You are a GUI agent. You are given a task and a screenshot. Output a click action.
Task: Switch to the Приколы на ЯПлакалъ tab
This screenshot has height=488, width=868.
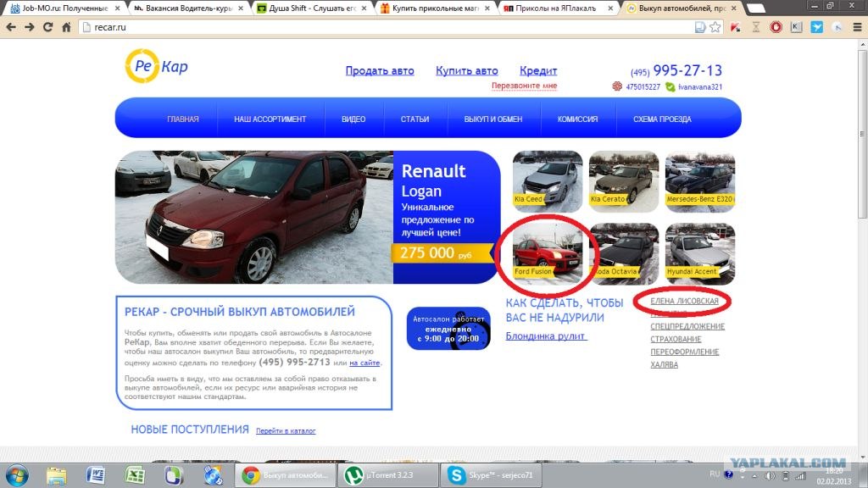[559, 8]
